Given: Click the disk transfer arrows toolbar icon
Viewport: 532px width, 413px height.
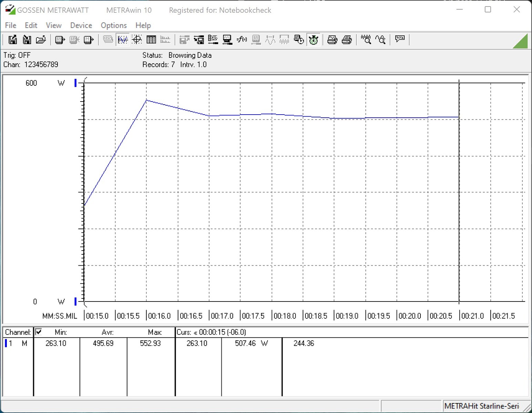Looking at the screenshot, I should [199, 40].
